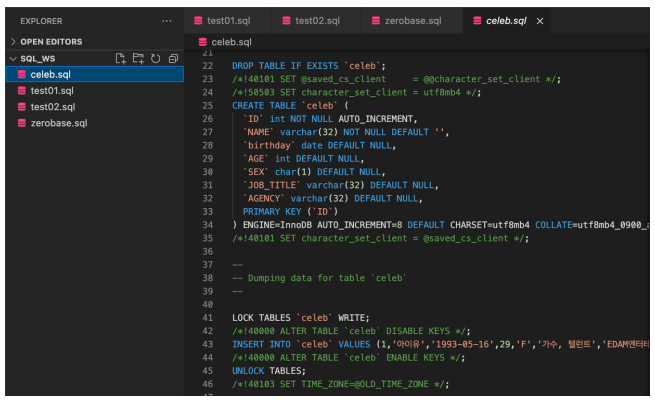Screen dimensions: 655x400
Task: Click the `NAME` varchar(32) column line
Action: 346,132
